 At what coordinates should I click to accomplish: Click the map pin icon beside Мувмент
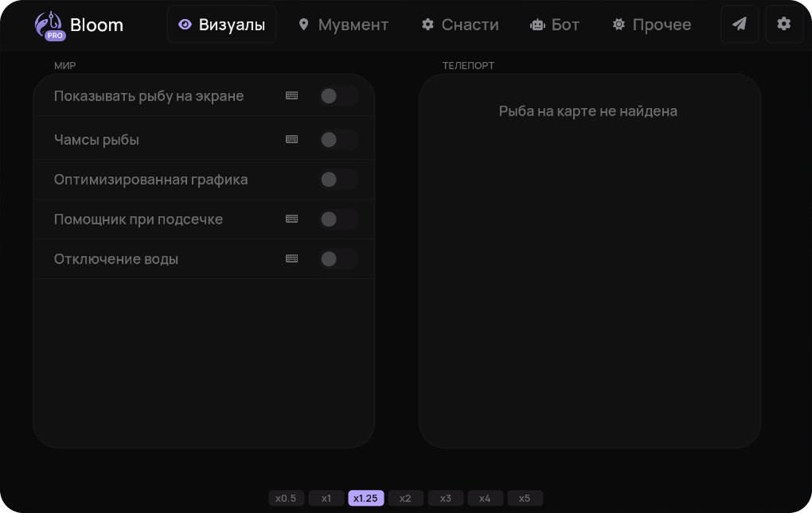pos(303,25)
